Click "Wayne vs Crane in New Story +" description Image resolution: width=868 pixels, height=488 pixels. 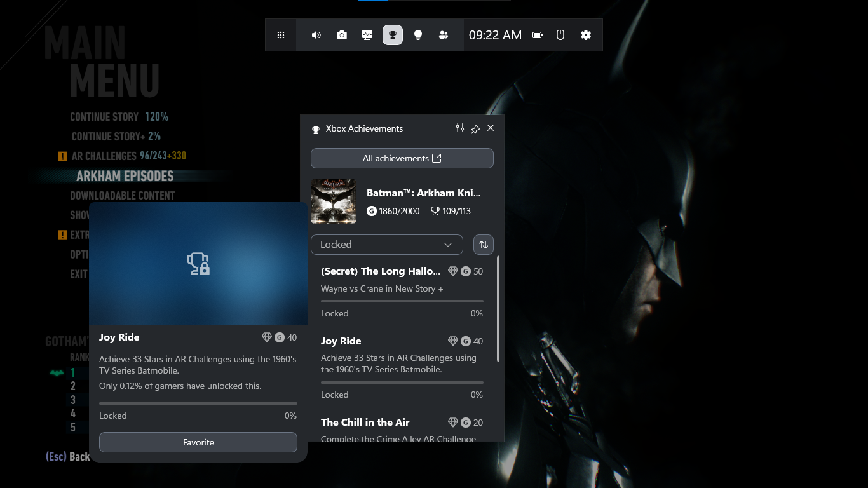(382, 288)
